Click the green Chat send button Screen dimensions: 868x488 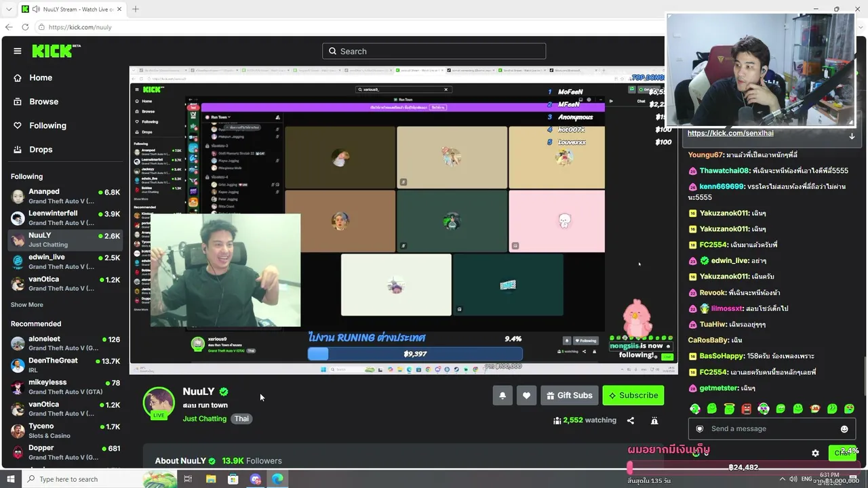[843, 452]
